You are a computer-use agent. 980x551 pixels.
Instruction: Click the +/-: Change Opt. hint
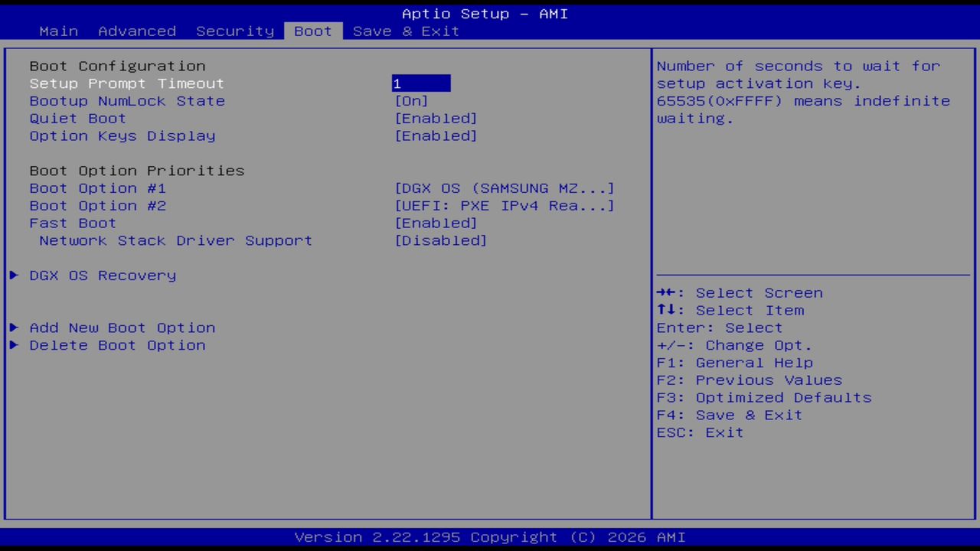point(734,346)
